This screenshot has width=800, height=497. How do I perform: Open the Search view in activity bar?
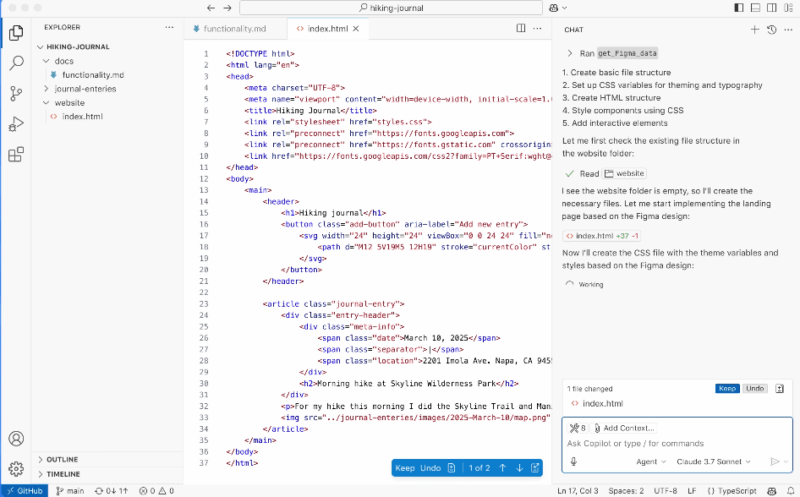tap(16, 63)
